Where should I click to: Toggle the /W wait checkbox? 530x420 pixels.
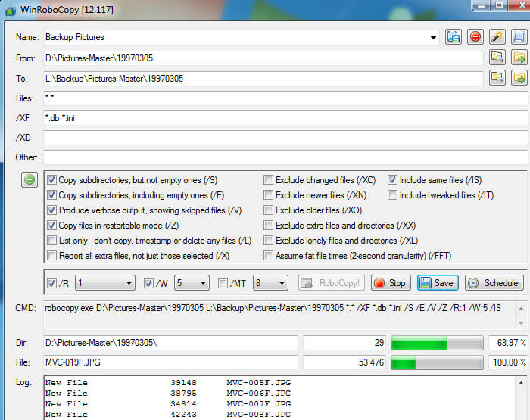pyautogui.click(x=148, y=283)
